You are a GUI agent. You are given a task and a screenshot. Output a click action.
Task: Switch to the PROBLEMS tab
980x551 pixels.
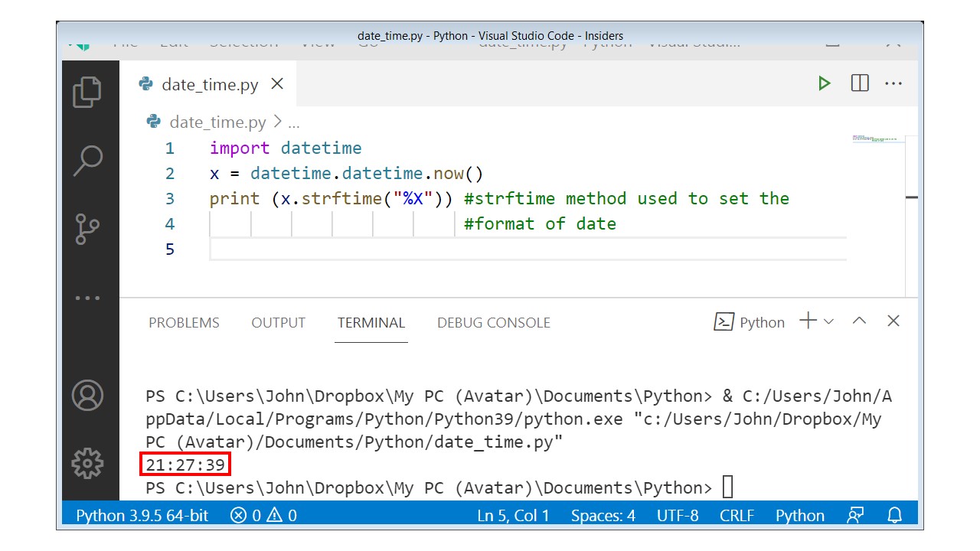(184, 322)
